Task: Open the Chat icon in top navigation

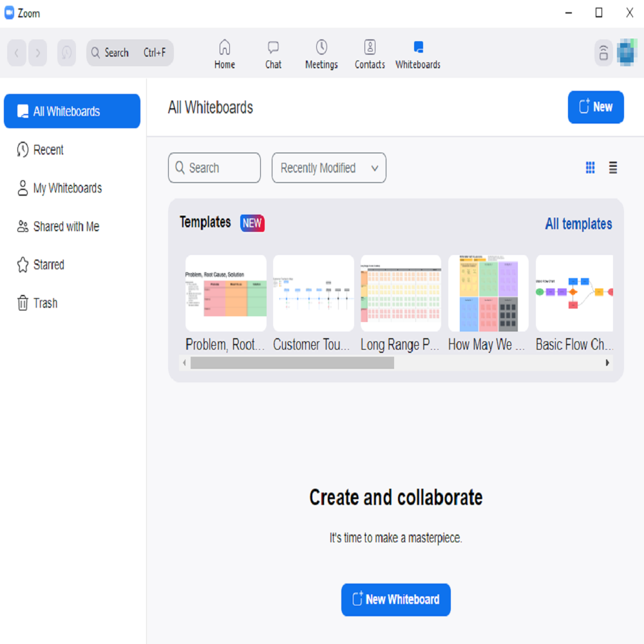Action: tap(273, 48)
